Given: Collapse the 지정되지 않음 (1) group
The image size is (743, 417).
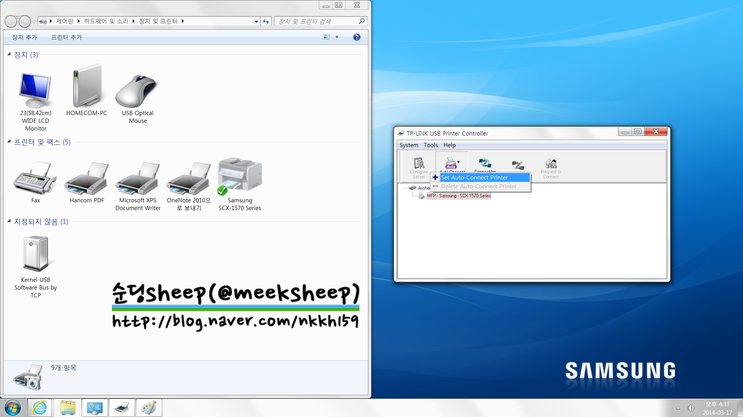Looking at the screenshot, I should [9, 221].
